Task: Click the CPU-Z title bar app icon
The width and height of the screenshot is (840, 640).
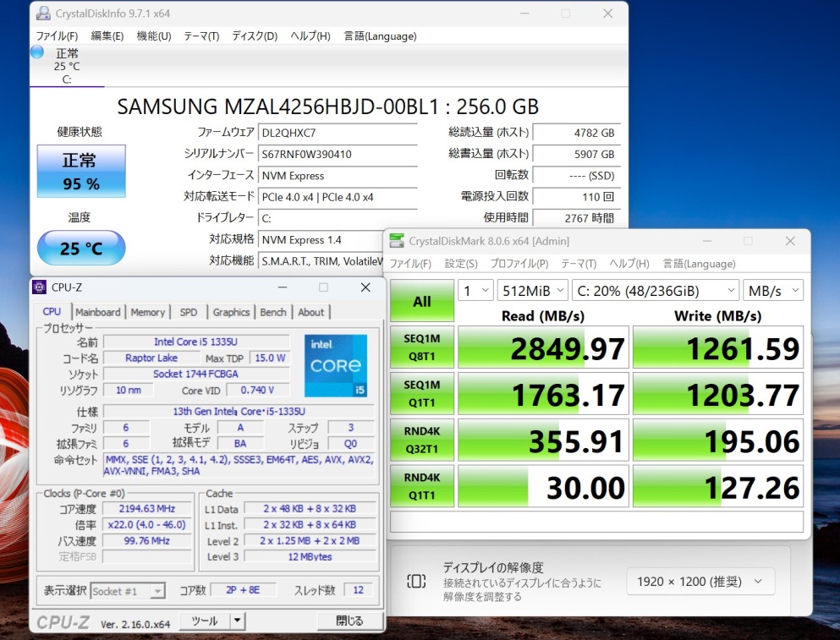Action: (x=39, y=287)
